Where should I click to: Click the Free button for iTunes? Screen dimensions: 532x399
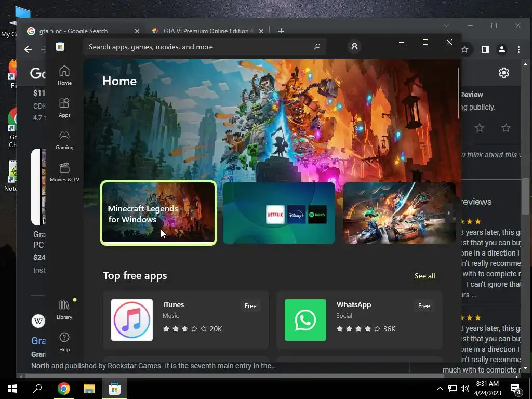pyautogui.click(x=250, y=305)
